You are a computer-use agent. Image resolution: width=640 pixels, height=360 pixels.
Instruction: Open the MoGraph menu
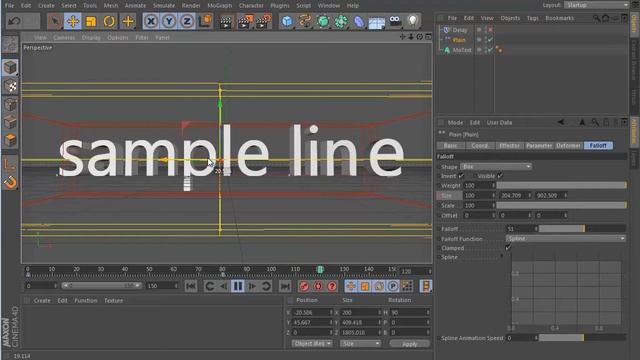(x=220, y=6)
